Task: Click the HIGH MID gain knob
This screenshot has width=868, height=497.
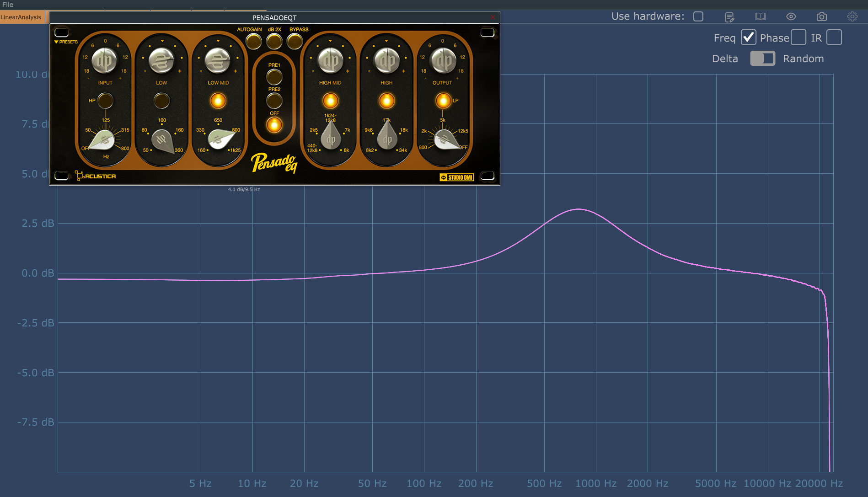Action: pos(330,61)
